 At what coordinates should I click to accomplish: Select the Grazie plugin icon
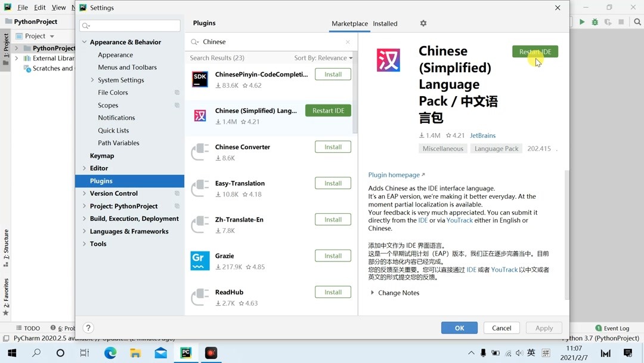click(x=199, y=260)
